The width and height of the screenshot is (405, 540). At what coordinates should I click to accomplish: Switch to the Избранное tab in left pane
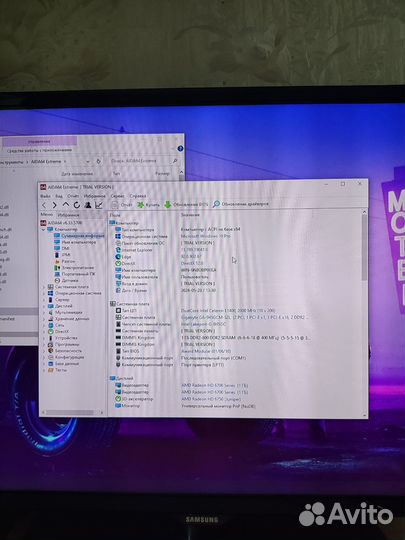tap(68, 215)
